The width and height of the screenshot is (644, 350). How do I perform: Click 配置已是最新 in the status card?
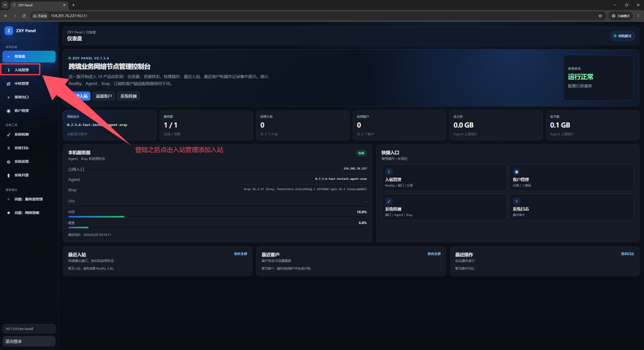point(579,86)
